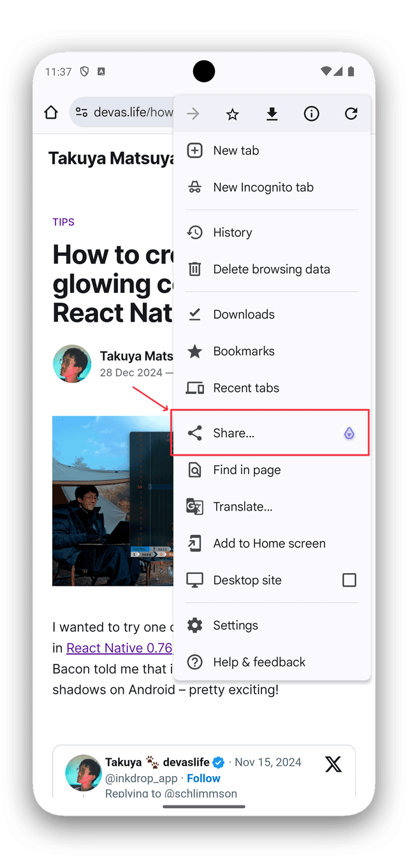This screenshot has height=868, width=408.
Task: Open a New Incognito tab
Action: pos(263,188)
